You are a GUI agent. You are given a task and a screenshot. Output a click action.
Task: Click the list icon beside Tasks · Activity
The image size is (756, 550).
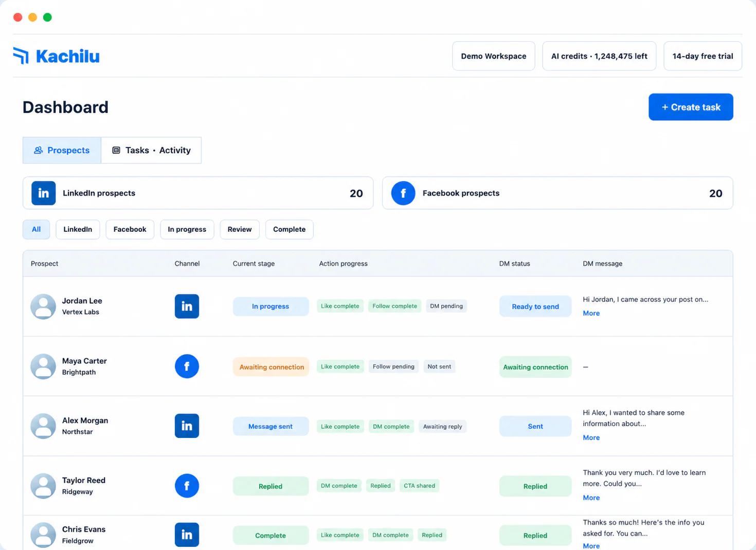point(116,150)
